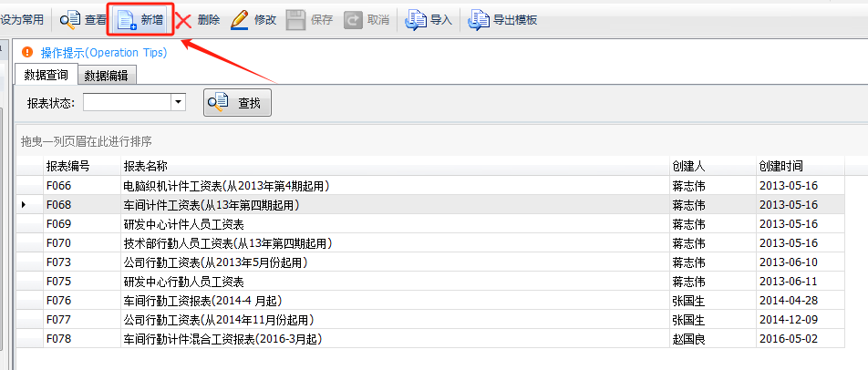Click the pencil 修改 edit icon
Image resolution: width=868 pixels, height=370 pixels.
click(239, 20)
